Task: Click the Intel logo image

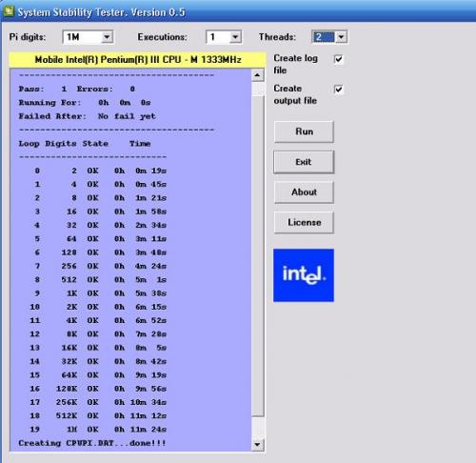Action: pyautogui.click(x=304, y=275)
